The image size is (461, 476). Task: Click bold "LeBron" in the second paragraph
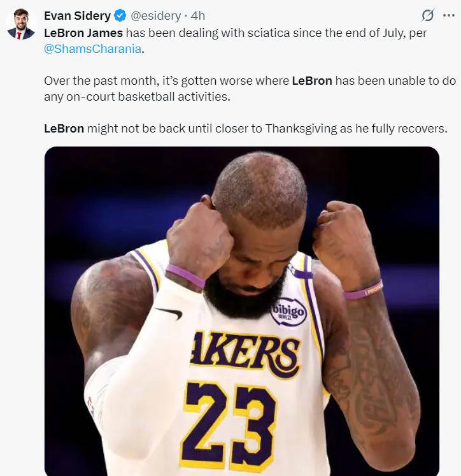tap(311, 81)
